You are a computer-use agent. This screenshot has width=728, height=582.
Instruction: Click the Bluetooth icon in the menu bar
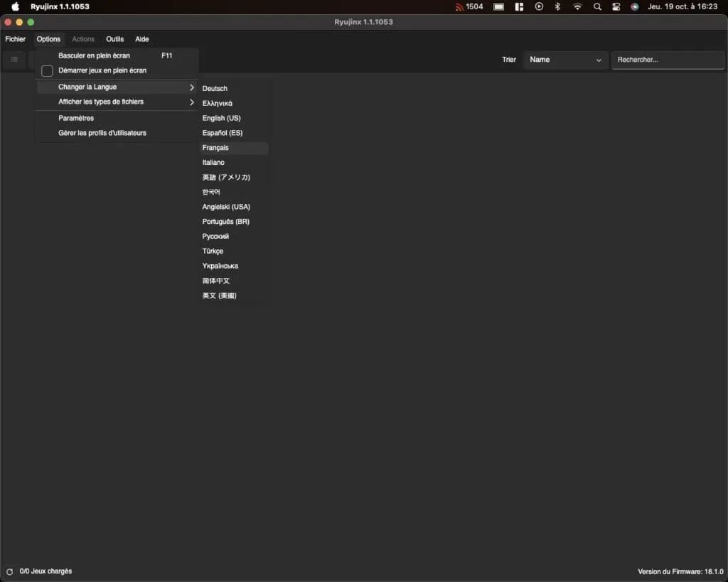pos(557,6)
